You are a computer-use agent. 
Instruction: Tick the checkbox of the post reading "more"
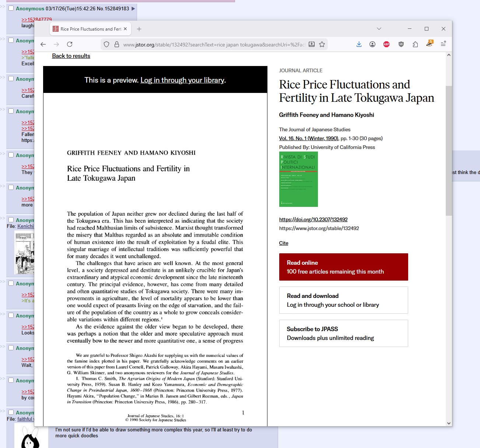[11, 187]
